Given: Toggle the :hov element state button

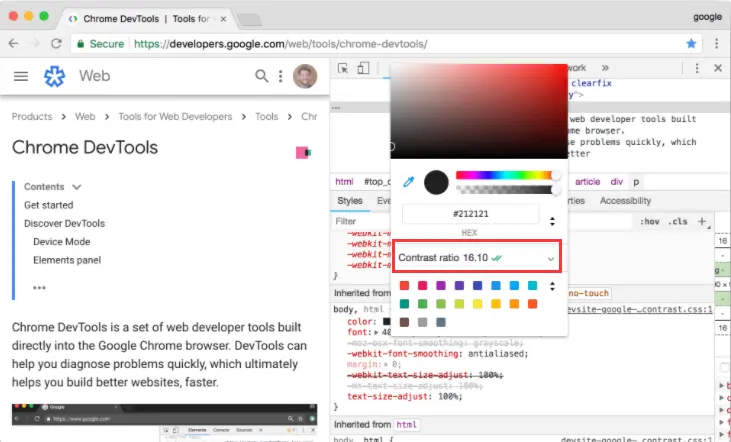Looking at the screenshot, I should pos(649,221).
